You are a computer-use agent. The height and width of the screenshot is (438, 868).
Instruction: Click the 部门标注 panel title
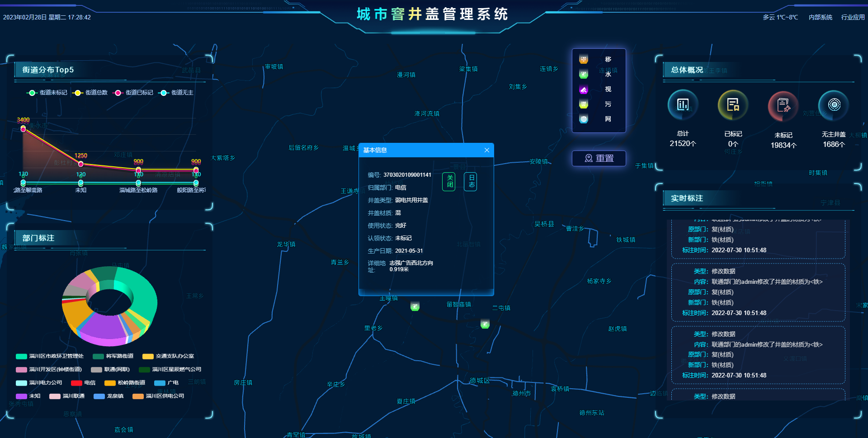(38, 238)
